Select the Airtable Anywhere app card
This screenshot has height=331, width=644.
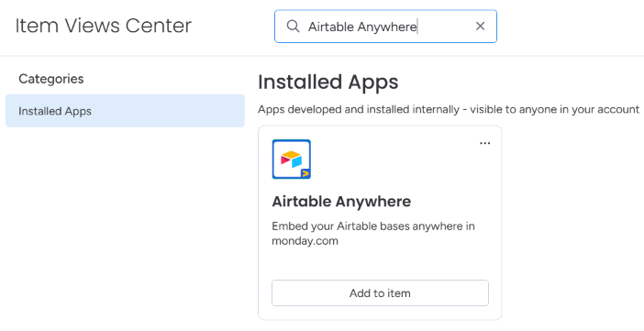click(380, 223)
